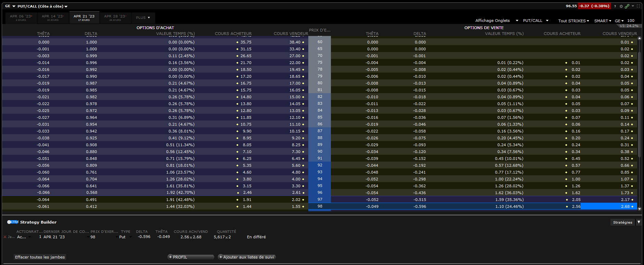Click the call ask 38.40 at strike 60
This screenshot has height=265, width=644.
tap(295, 42)
